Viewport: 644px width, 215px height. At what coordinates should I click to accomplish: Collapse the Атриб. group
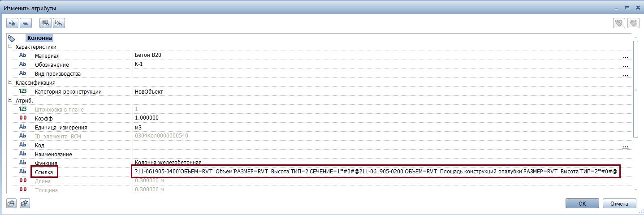pyautogui.click(x=10, y=100)
